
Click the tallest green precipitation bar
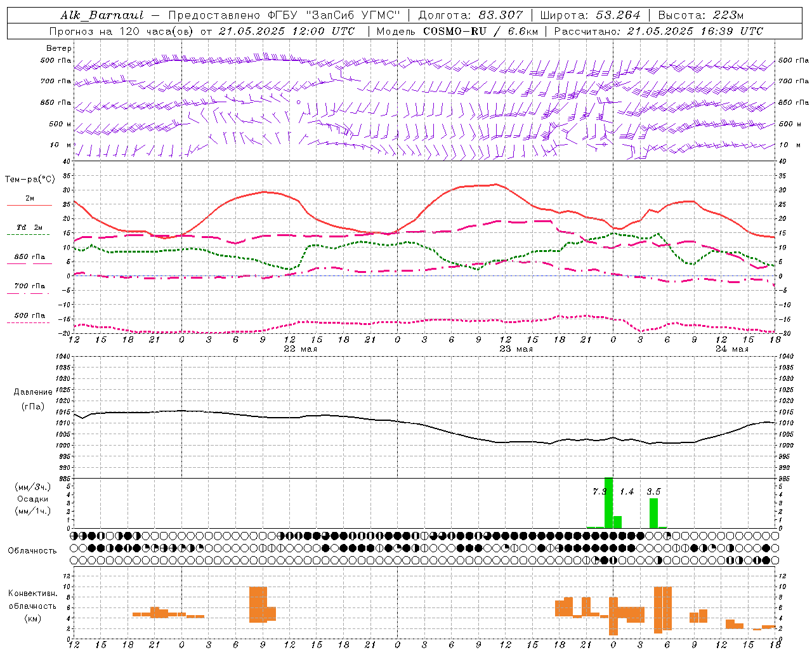click(608, 503)
